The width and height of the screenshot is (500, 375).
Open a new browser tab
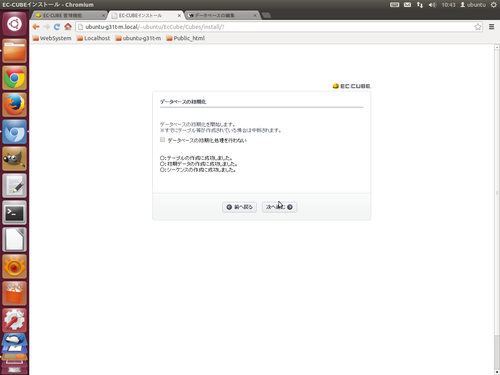coord(266,15)
